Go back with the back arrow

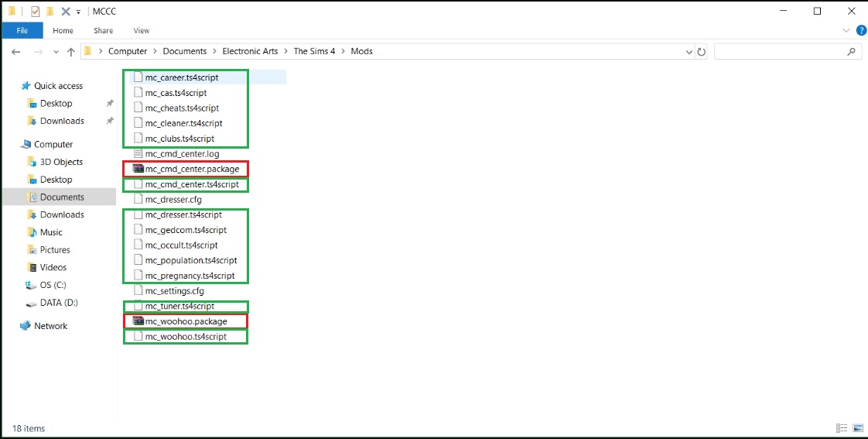point(16,52)
